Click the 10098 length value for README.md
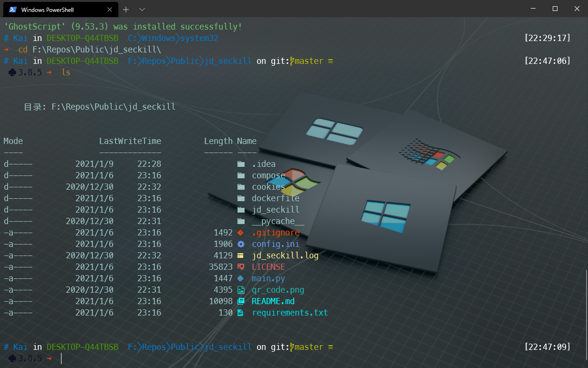 click(221, 301)
